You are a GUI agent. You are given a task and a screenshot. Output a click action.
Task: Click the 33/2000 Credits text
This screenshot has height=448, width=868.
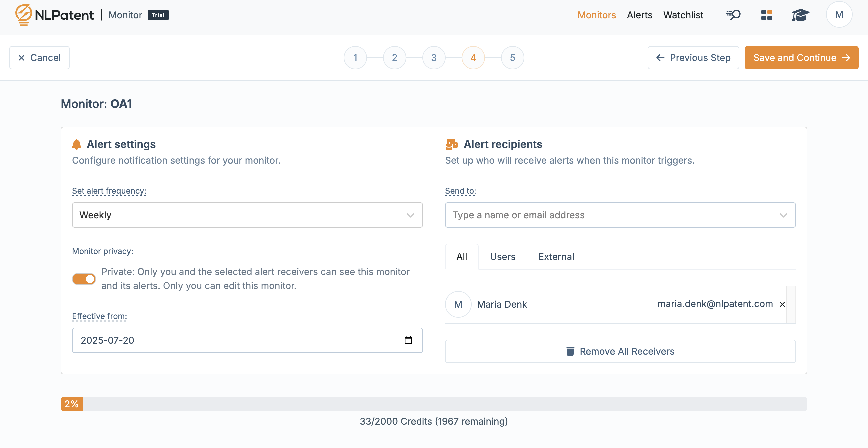434,421
